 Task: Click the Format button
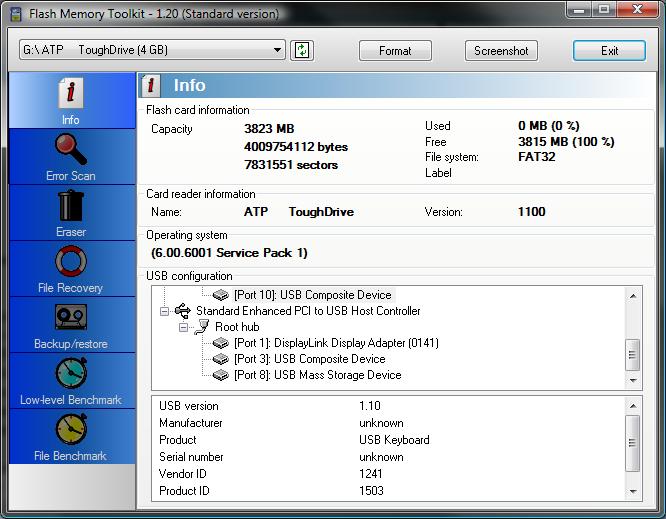click(395, 51)
